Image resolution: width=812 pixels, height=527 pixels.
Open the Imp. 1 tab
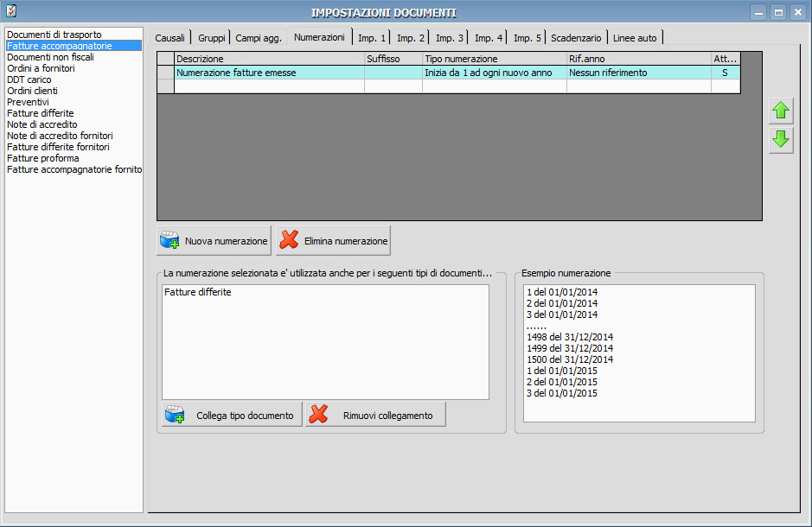coord(371,38)
